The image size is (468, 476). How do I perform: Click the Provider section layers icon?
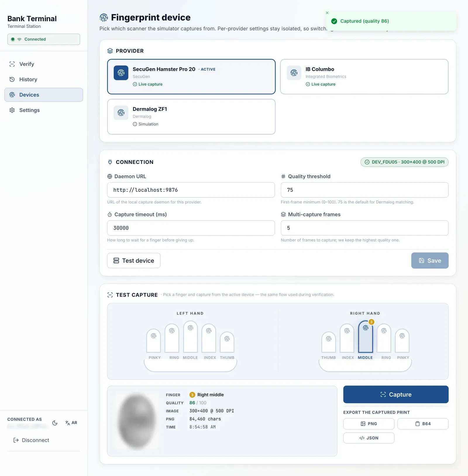click(x=110, y=51)
